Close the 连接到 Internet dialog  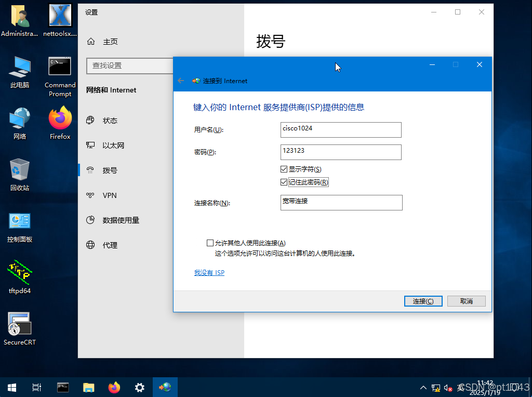pos(480,64)
